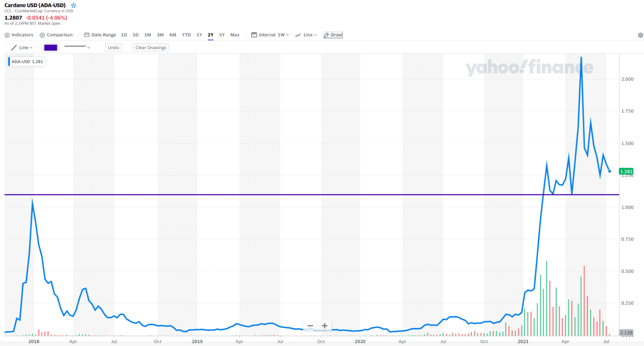This screenshot has height=346, width=644.
Task: Expand the drawing Line tool dropdown
Action: [22, 47]
